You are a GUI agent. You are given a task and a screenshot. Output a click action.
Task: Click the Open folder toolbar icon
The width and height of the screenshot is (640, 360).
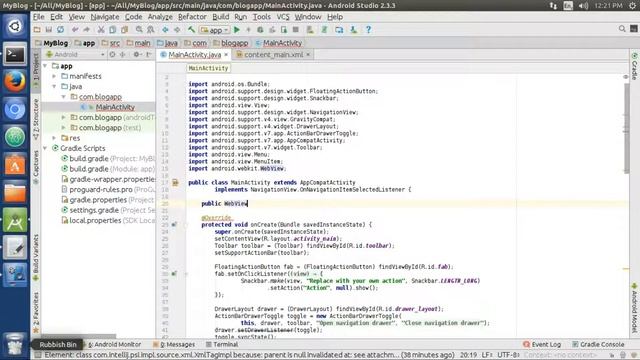click(37, 29)
